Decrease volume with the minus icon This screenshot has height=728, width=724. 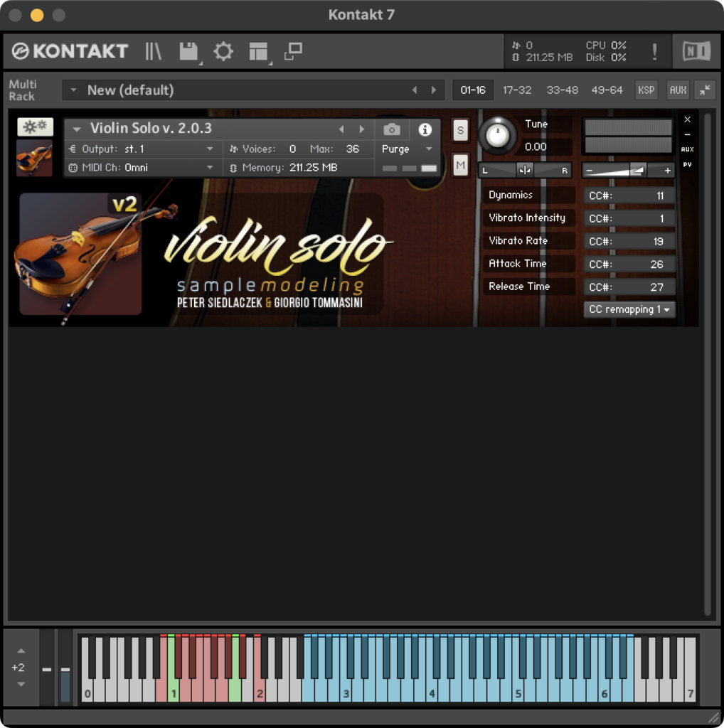(590, 171)
